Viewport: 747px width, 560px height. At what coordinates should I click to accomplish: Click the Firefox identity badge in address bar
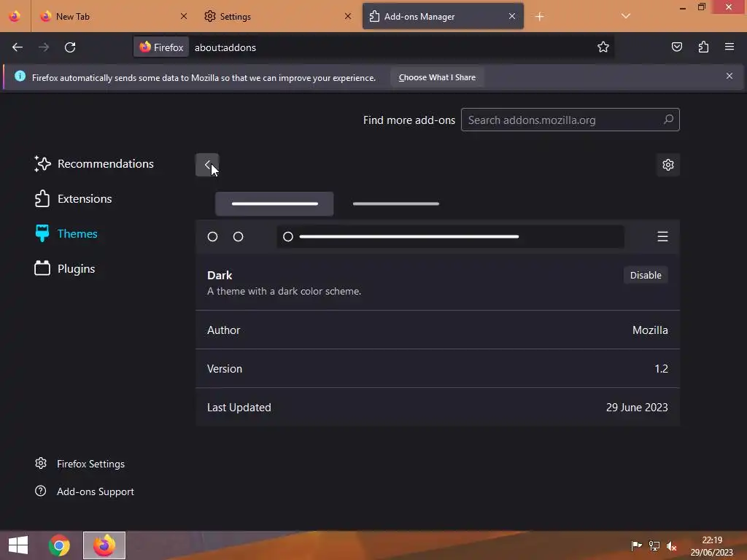click(x=161, y=47)
